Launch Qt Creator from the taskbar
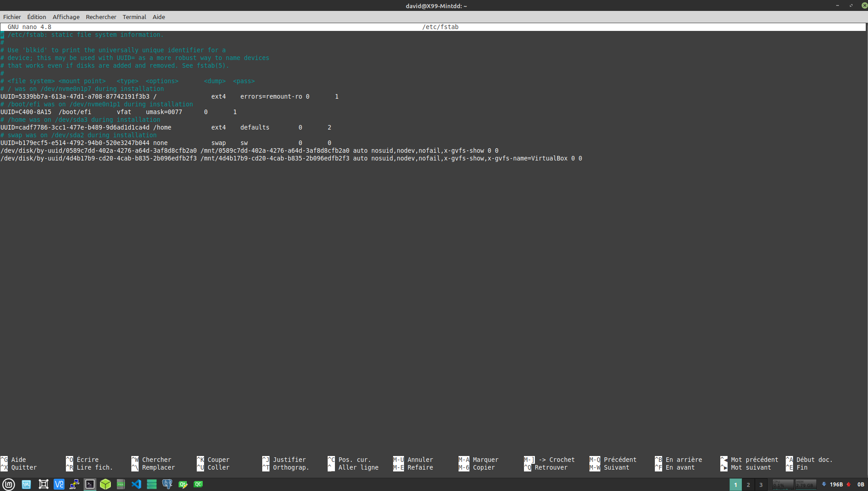 (198, 484)
